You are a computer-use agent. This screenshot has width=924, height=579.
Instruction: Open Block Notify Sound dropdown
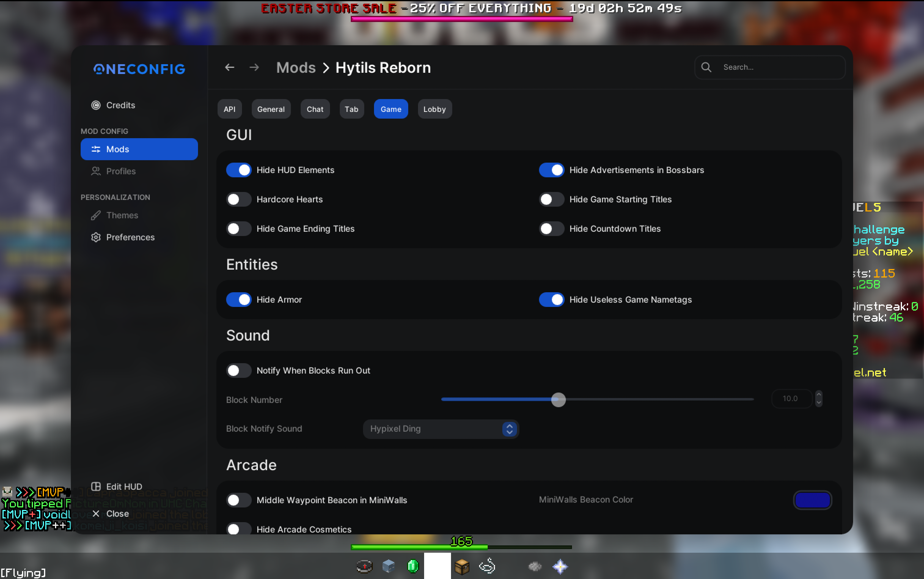441,429
